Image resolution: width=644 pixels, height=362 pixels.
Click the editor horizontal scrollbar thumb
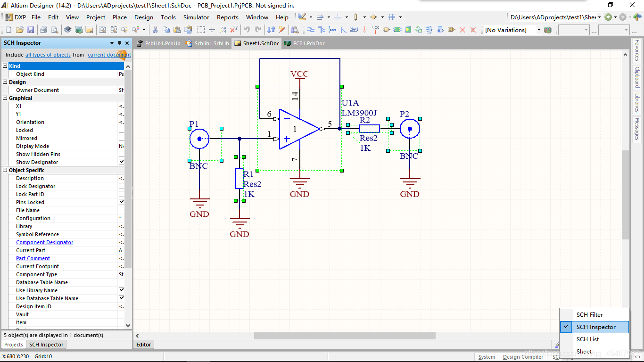point(345,336)
